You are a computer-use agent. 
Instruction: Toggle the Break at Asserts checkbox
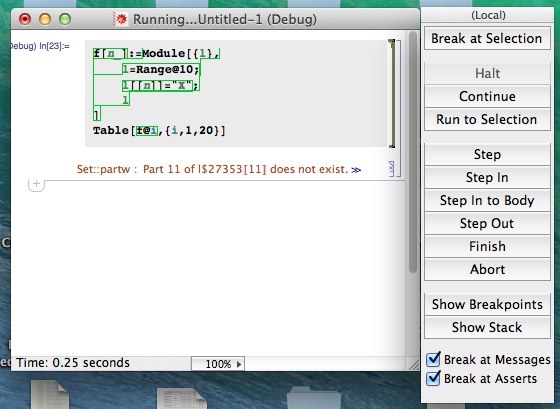433,378
